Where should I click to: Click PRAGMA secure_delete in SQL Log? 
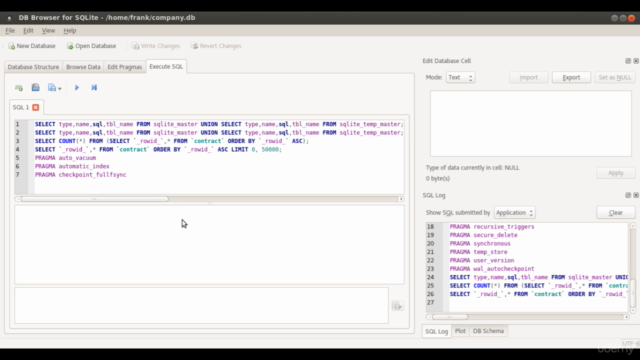click(484, 235)
